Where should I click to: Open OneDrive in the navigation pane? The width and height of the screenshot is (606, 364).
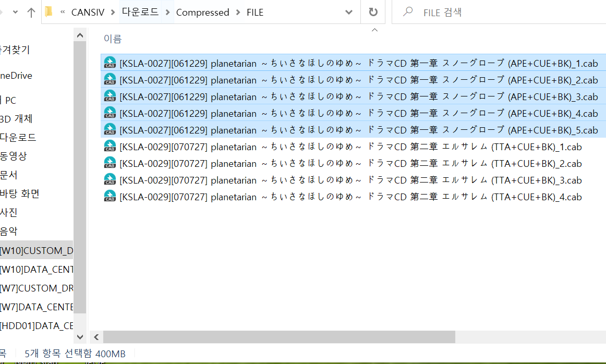(16, 76)
